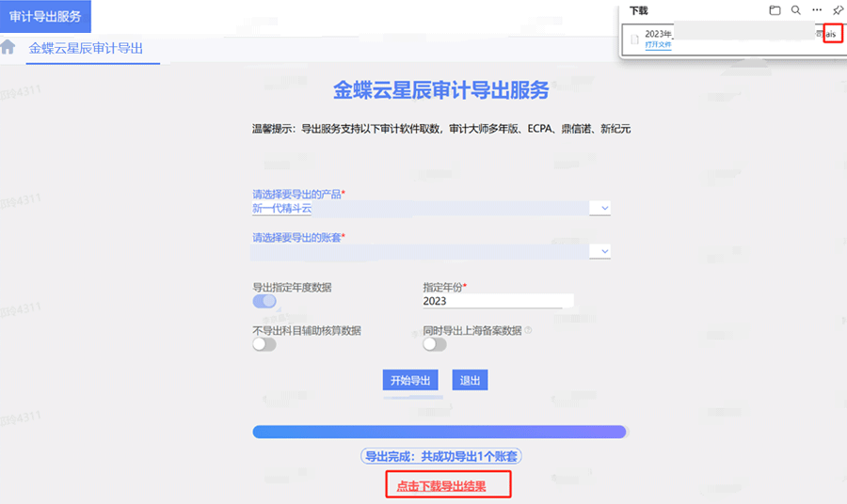Toggle 导出指定年度数据 switch off
The image size is (847, 504).
pos(264,301)
